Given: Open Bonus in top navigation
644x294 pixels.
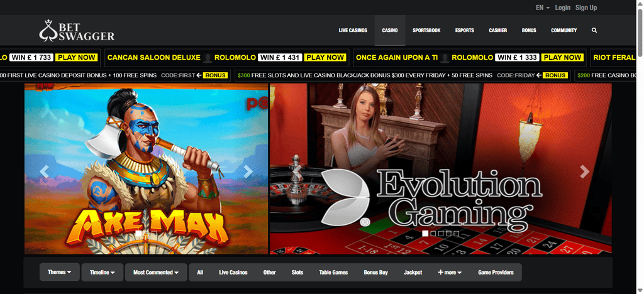Looking at the screenshot, I should coord(529,30).
